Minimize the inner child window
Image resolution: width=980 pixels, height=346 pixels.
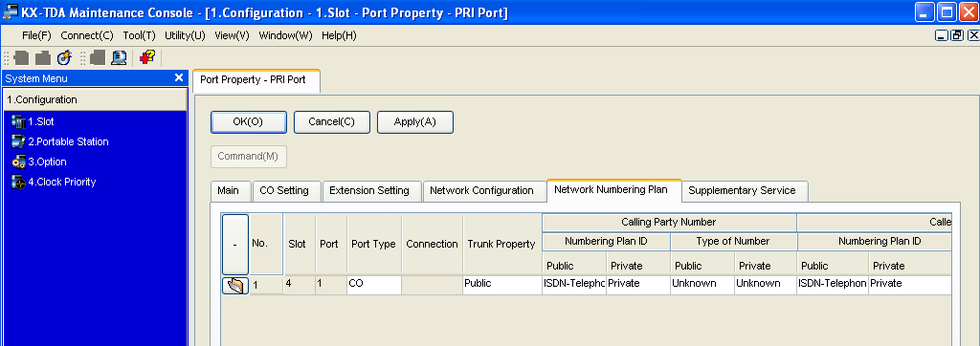[942, 35]
